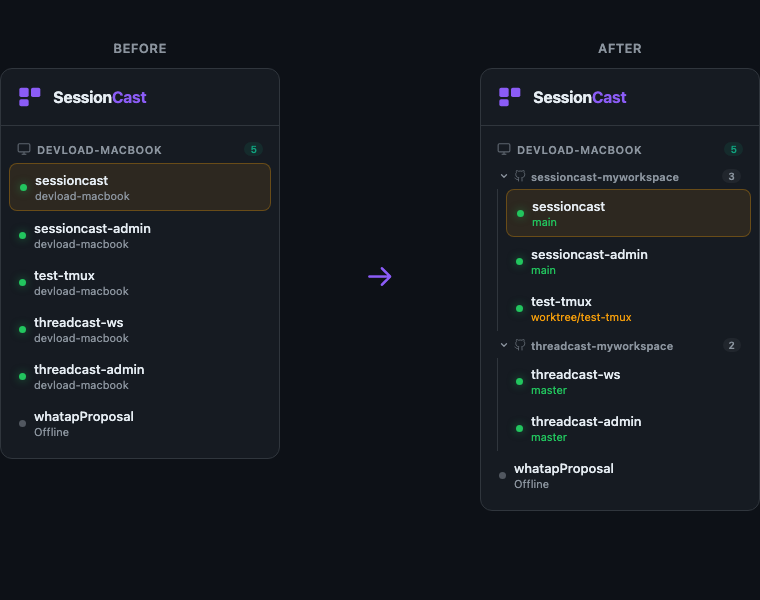Click the monitor icon in the Before panel

pos(24,149)
